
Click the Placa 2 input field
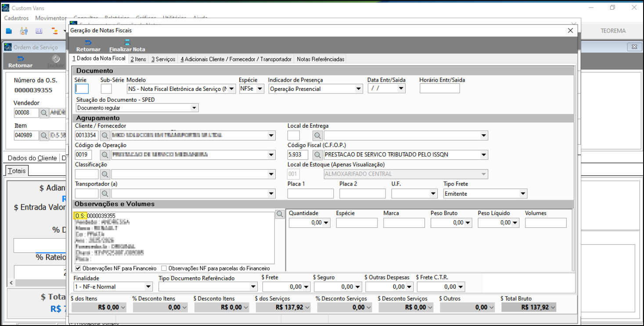362,193
